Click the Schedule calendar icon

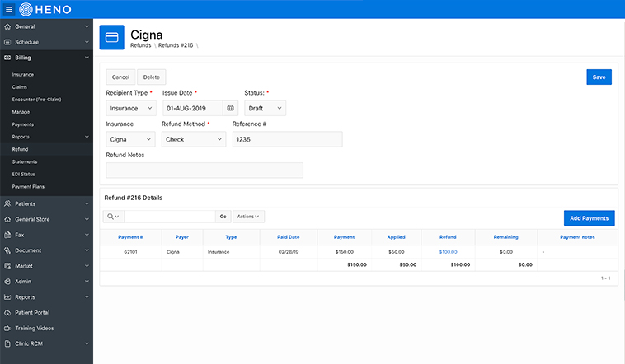tap(7, 42)
